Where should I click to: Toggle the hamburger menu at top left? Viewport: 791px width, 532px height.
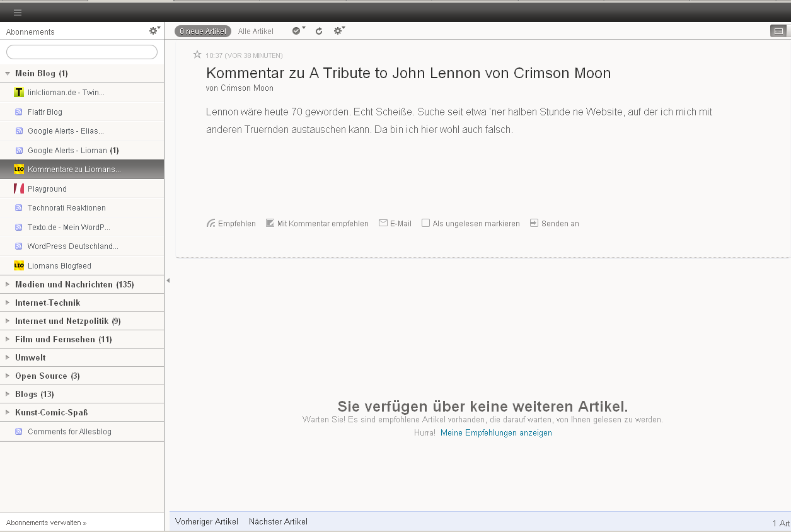17,11
